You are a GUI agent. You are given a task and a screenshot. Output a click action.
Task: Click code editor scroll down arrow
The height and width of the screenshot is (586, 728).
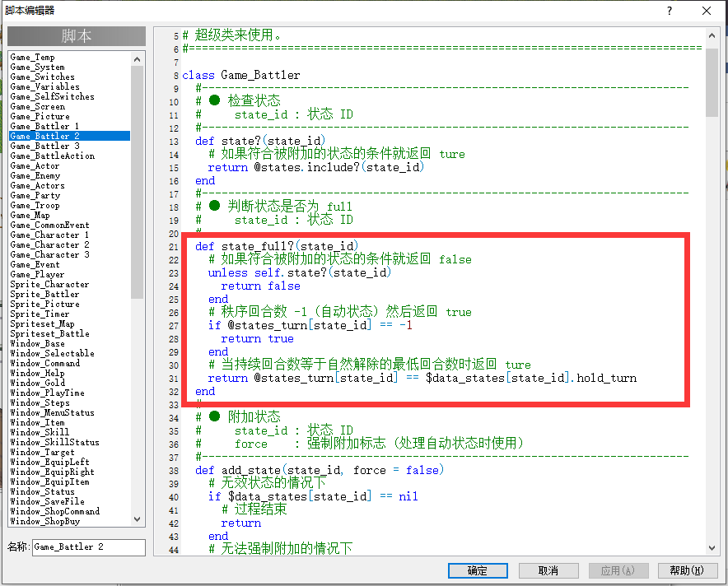(712, 548)
